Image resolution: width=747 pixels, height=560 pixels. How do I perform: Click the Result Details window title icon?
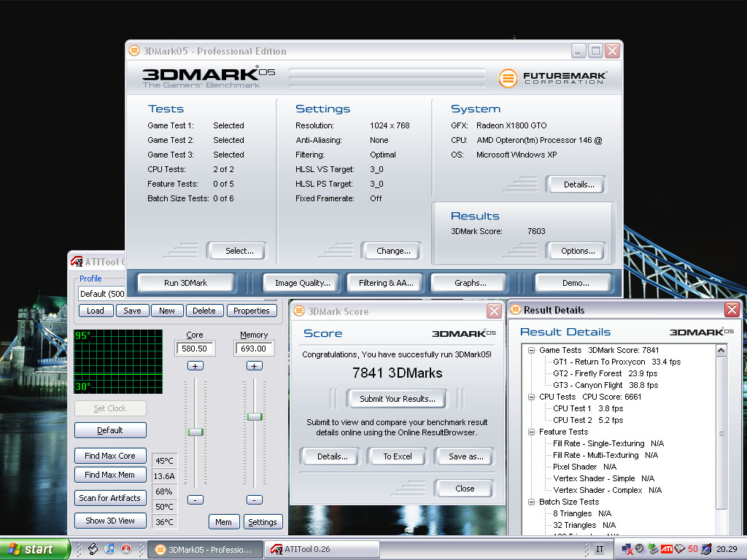click(516, 309)
